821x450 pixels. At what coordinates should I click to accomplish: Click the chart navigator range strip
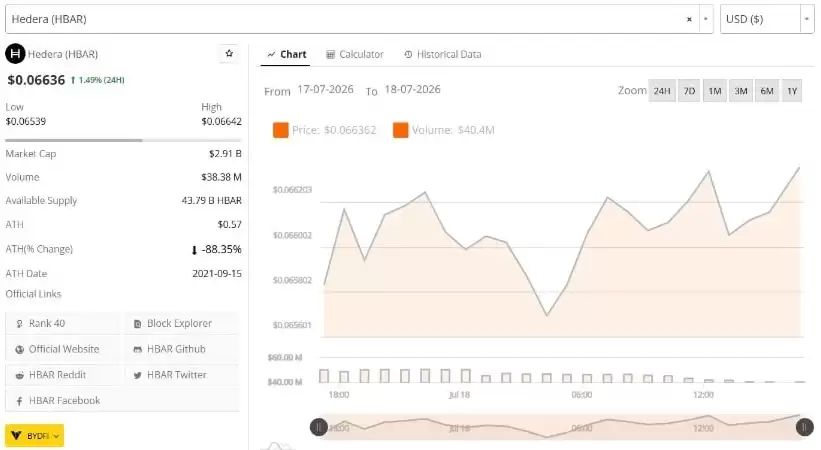[x=561, y=427]
